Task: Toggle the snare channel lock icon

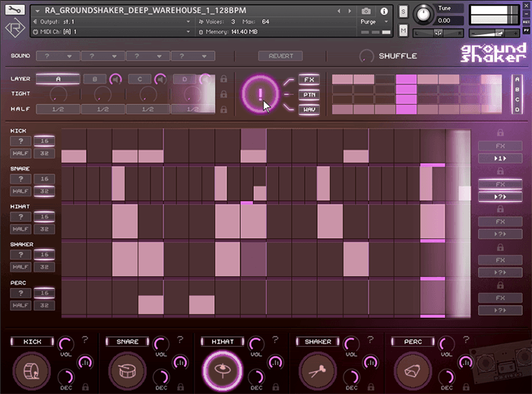Action: [181, 386]
